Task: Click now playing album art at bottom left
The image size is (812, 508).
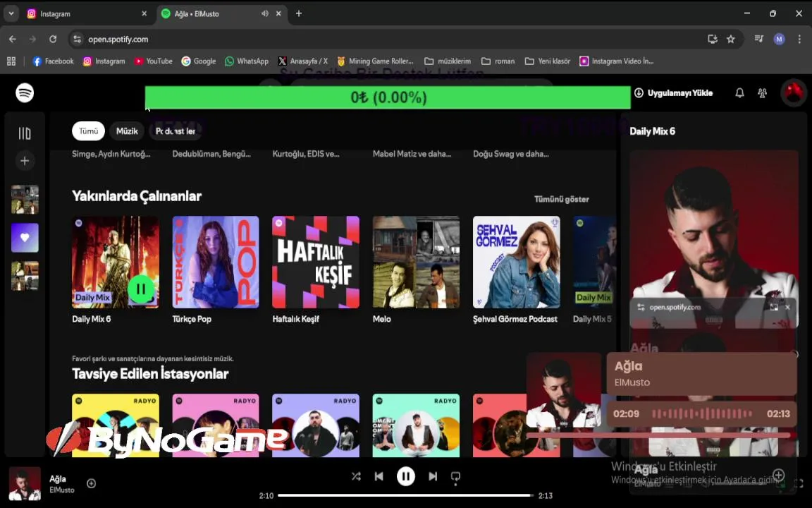Action: coord(25,483)
